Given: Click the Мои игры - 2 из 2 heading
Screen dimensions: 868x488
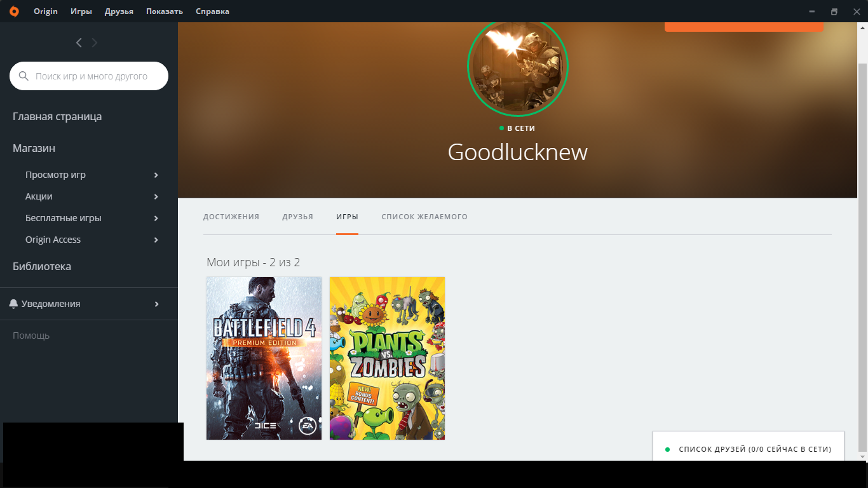Looking at the screenshot, I should pos(253,262).
